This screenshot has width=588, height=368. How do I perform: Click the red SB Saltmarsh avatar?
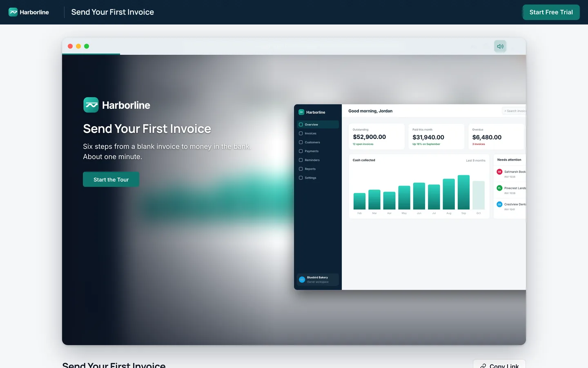click(x=499, y=172)
